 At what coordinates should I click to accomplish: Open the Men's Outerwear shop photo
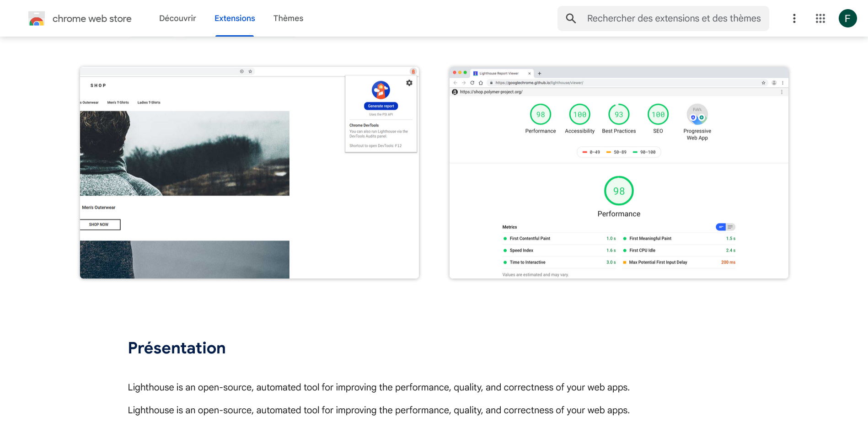pos(185,153)
